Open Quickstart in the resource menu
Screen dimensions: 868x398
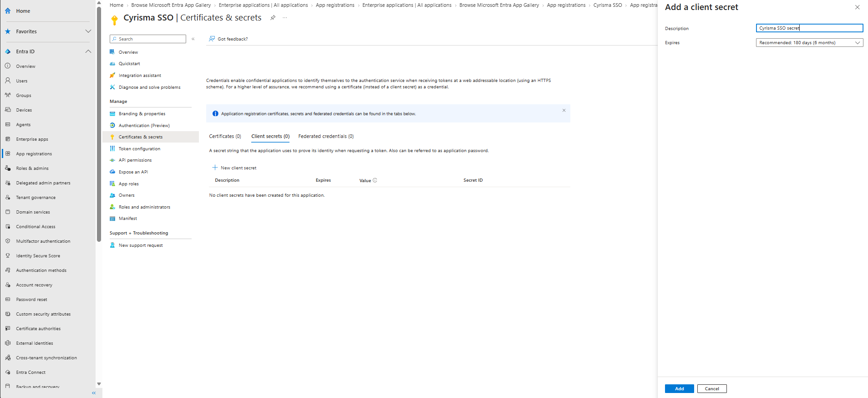(x=129, y=64)
